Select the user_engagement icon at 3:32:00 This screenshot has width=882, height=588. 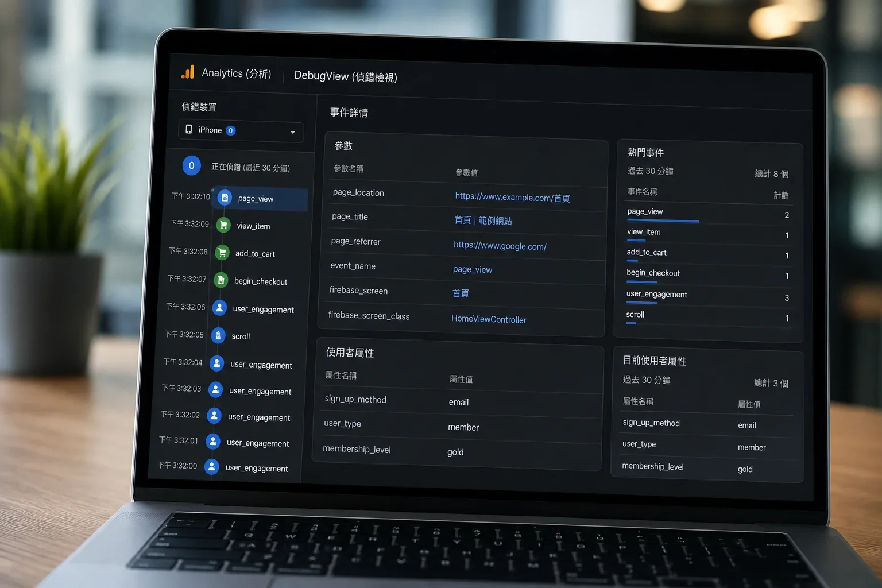[212, 467]
